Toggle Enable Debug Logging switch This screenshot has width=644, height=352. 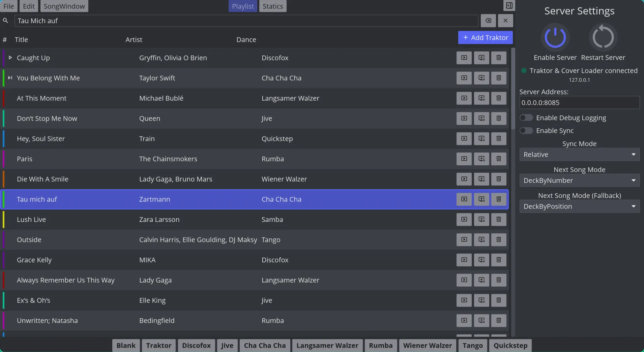pyautogui.click(x=526, y=118)
